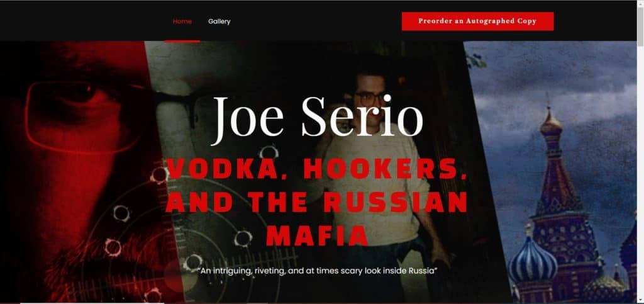Click Preorder an Autographed Copy button
The height and width of the screenshot is (304, 644).
coord(477,21)
